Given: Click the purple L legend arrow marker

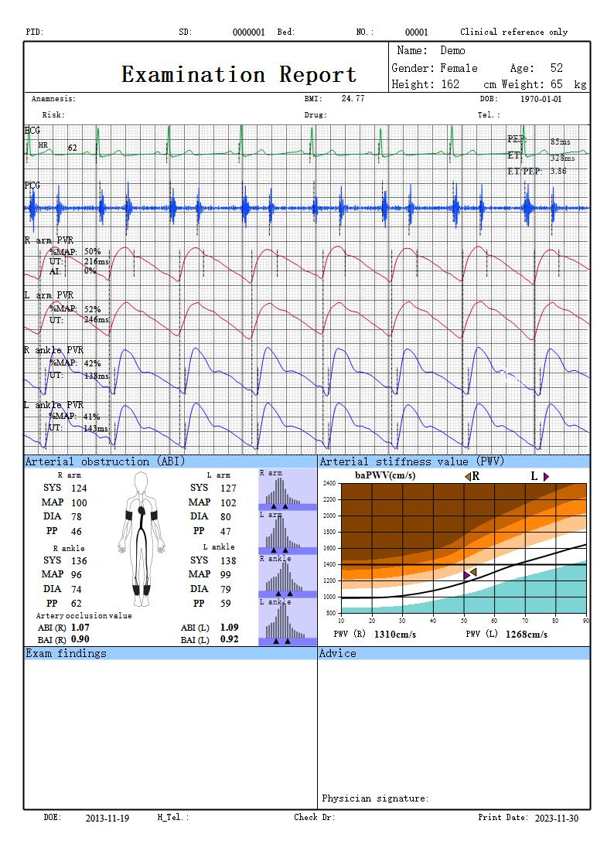Looking at the screenshot, I should pos(546,476).
